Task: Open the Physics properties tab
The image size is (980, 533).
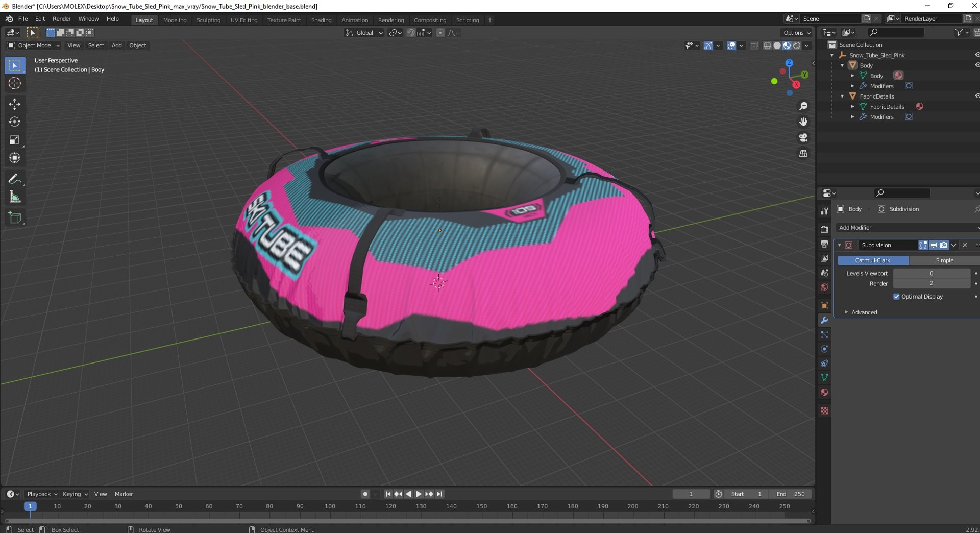Action: point(824,350)
